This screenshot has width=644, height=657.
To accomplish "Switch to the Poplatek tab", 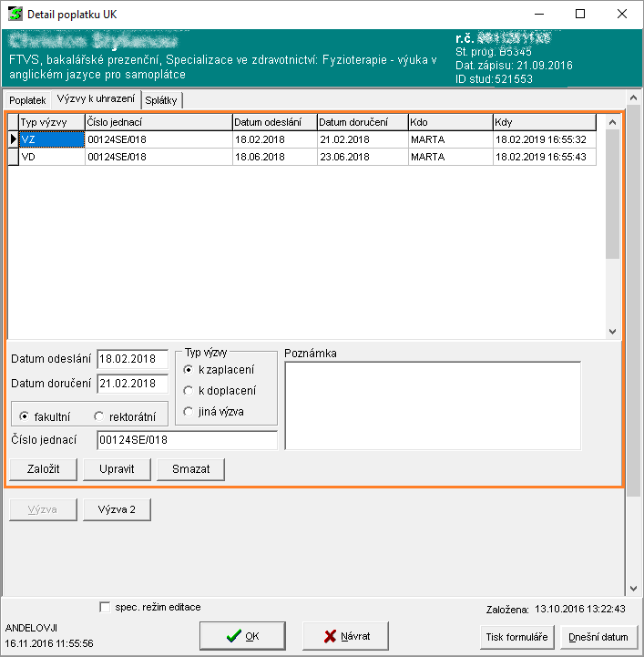I will [x=27, y=100].
